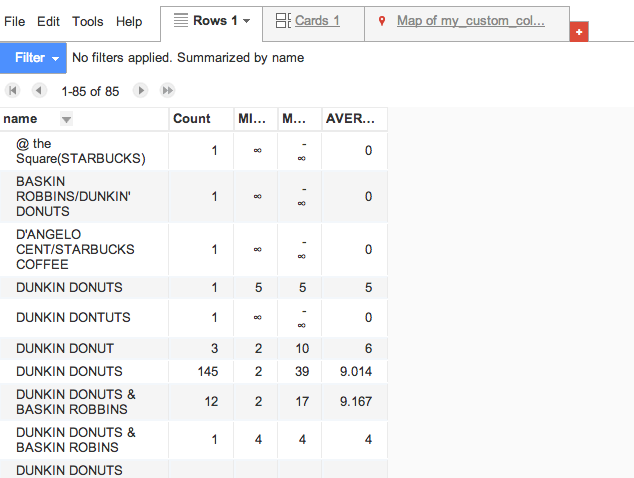Screen dimensions: 634x478
Task: Click negative infinity max in BASKIN ROBBINS/DUNKIN' row
Action: click(302, 197)
